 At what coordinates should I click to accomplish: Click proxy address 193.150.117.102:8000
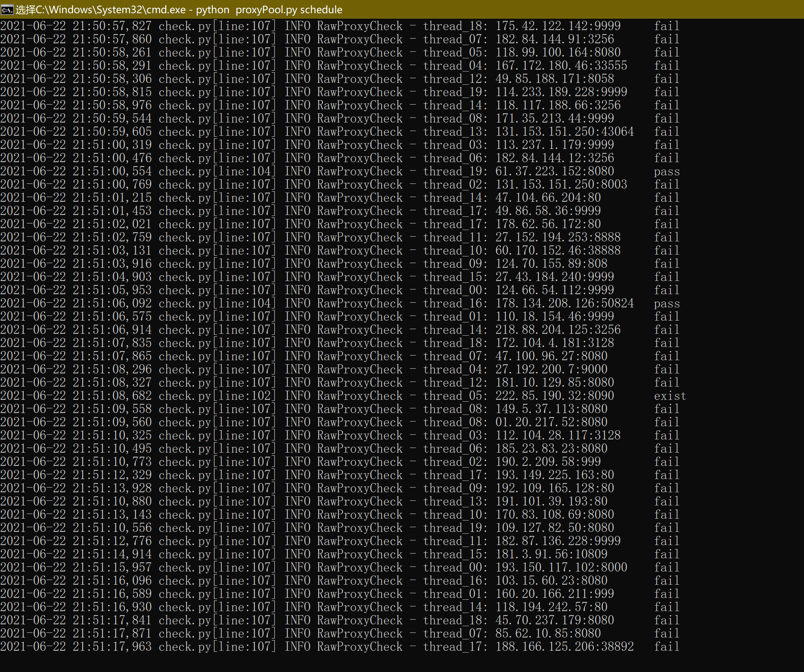[x=561, y=567]
